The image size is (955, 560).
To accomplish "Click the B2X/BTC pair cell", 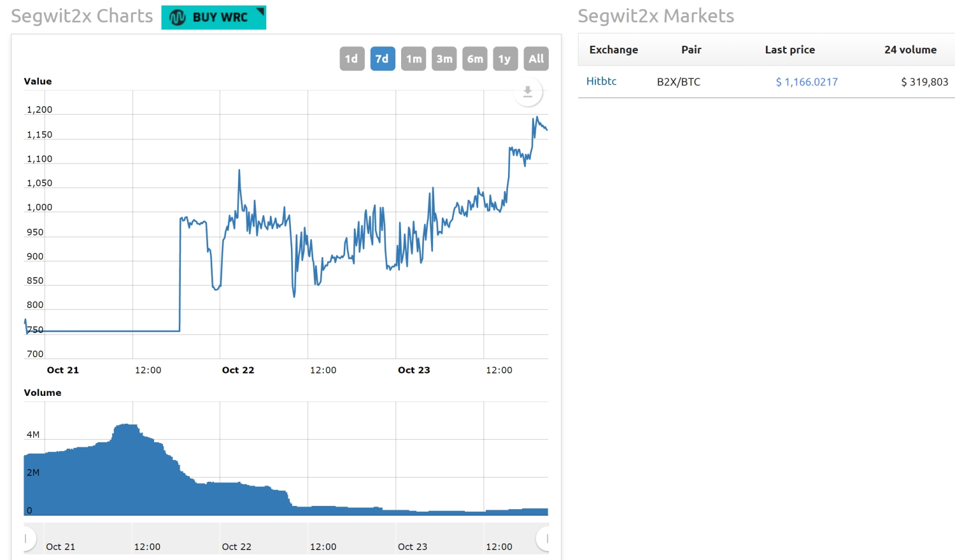I will click(x=679, y=81).
